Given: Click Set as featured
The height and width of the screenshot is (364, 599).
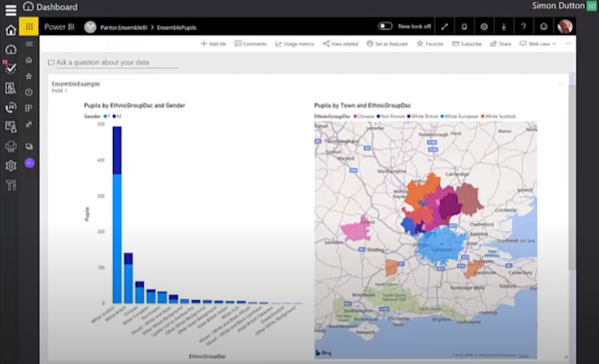Looking at the screenshot, I should coord(387,44).
